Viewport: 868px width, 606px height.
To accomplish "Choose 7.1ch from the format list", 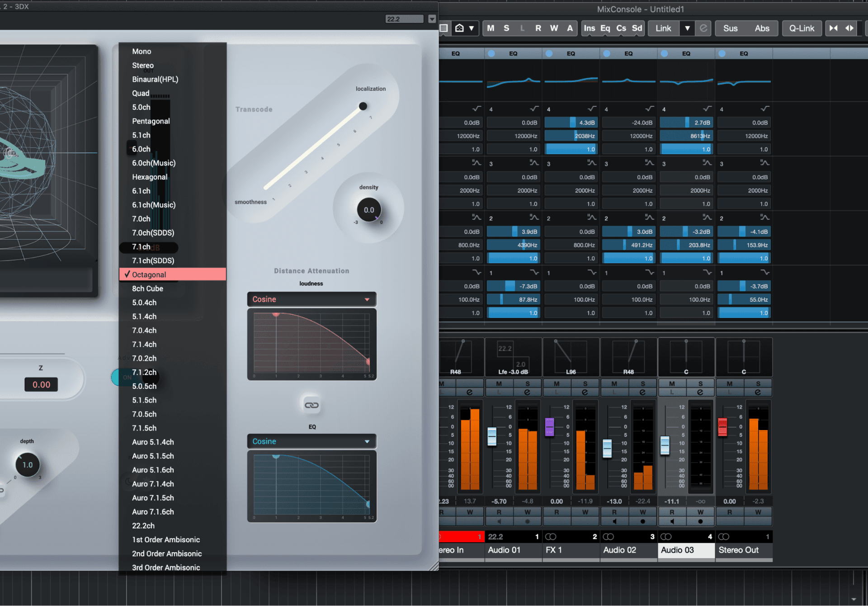I will [x=141, y=246].
